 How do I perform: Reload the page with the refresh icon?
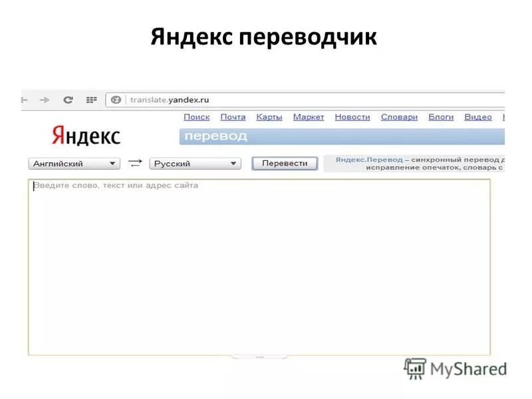coord(68,100)
